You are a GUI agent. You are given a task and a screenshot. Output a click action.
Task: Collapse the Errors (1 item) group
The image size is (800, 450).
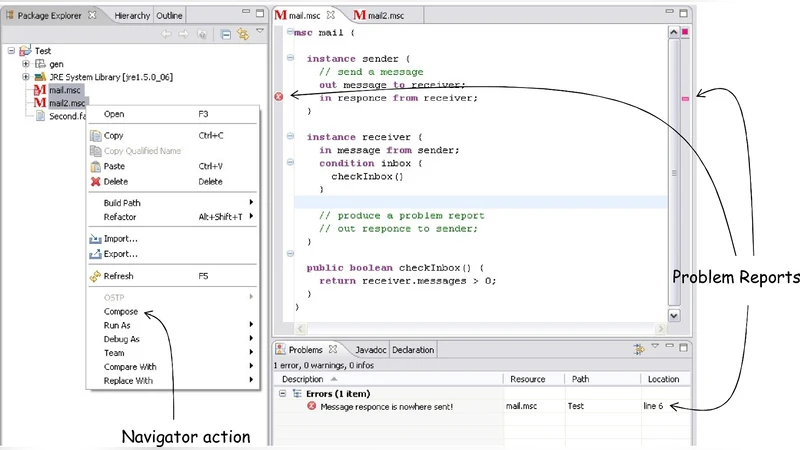(x=283, y=393)
